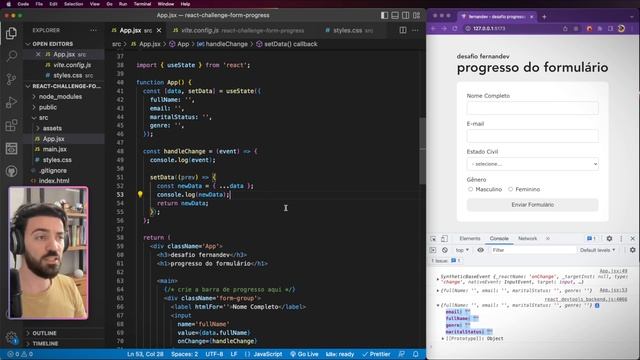640x360 pixels.
Task: Open the Source Control view
Action: click(x=11, y=79)
